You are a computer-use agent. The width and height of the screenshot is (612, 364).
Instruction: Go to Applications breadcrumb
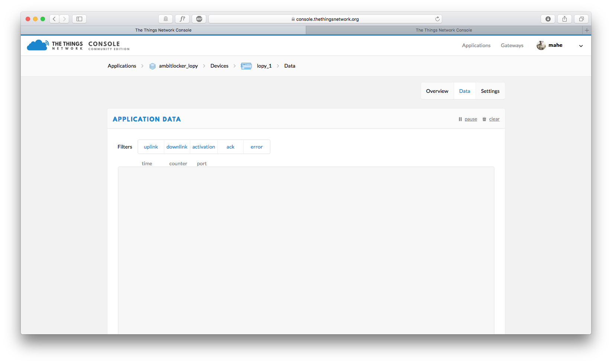point(122,66)
